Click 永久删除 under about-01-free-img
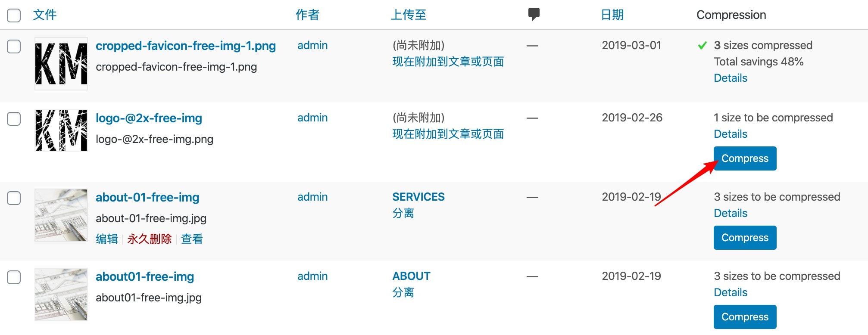868x335 pixels. (149, 239)
